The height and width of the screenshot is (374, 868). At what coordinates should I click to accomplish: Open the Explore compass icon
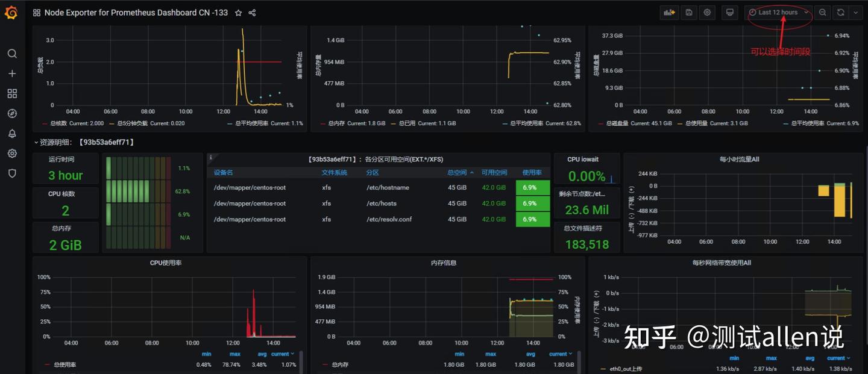pos(12,113)
